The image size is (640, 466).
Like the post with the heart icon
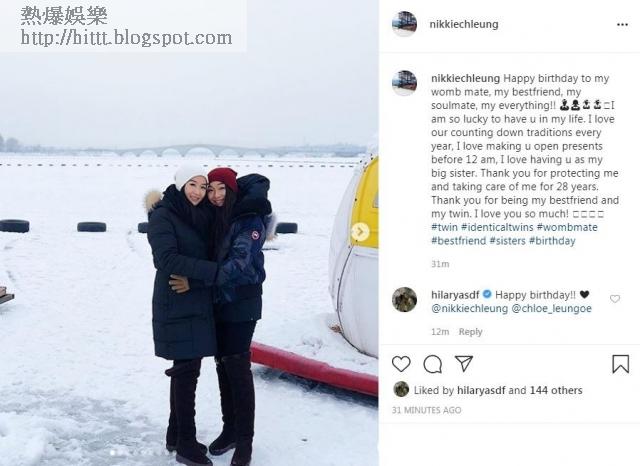[x=401, y=364]
